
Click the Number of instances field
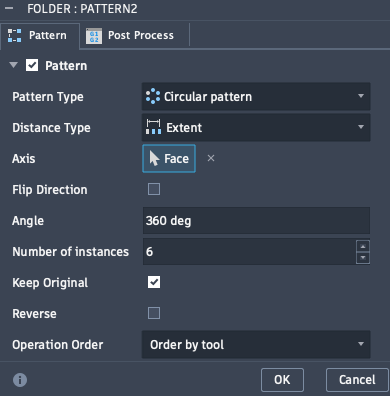point(249,252)
